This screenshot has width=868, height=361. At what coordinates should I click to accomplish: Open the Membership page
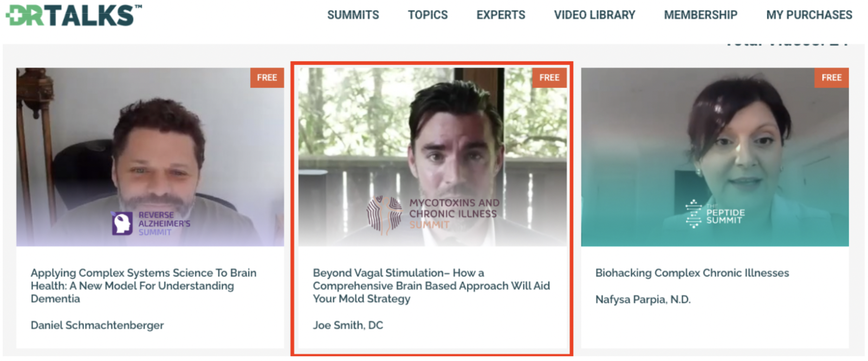701,15
